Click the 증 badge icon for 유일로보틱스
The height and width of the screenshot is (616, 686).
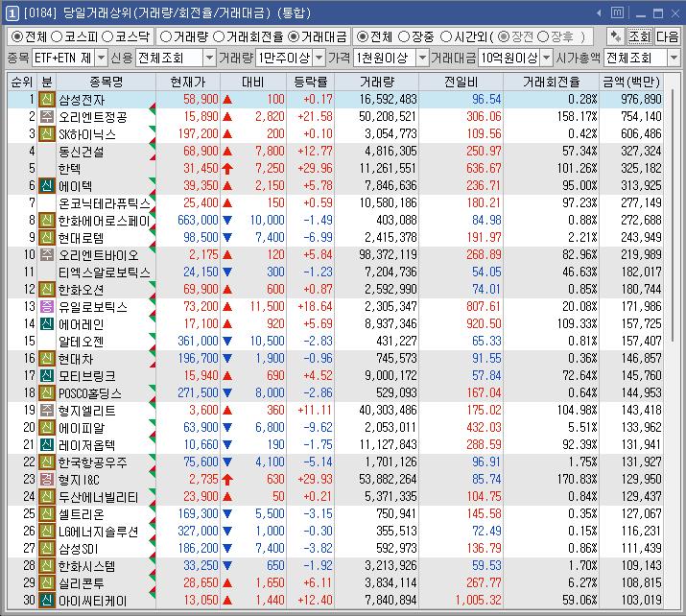pyautogui.click(x=46, y=306)
